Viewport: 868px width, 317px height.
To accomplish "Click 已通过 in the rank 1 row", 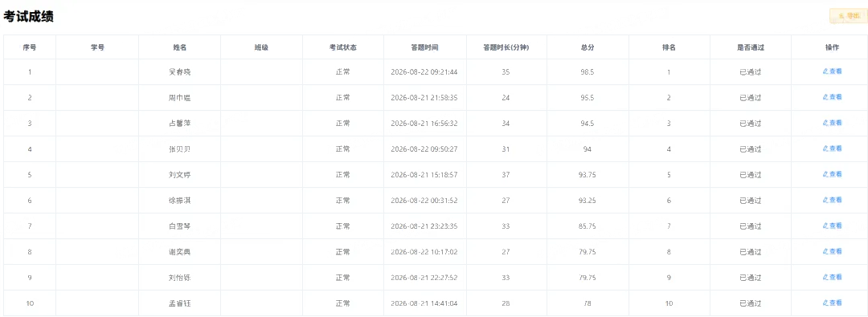I will (x=751, y=72).
